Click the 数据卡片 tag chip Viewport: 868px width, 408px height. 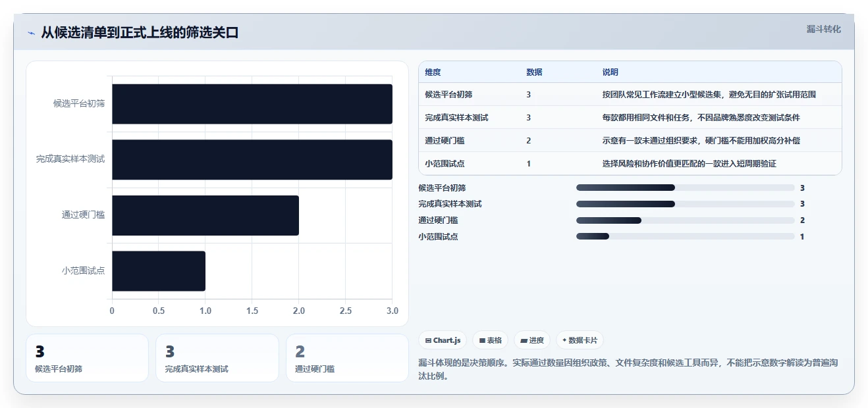580,340
